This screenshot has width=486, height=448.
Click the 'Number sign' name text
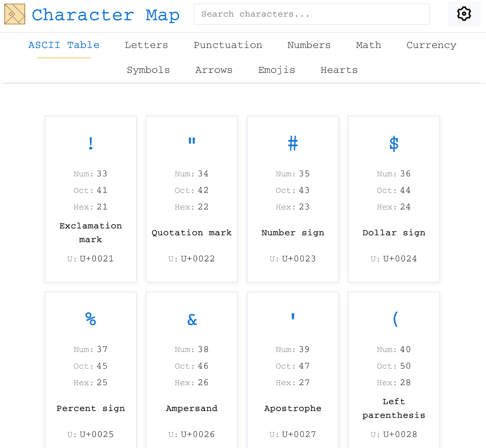point(293,233)
